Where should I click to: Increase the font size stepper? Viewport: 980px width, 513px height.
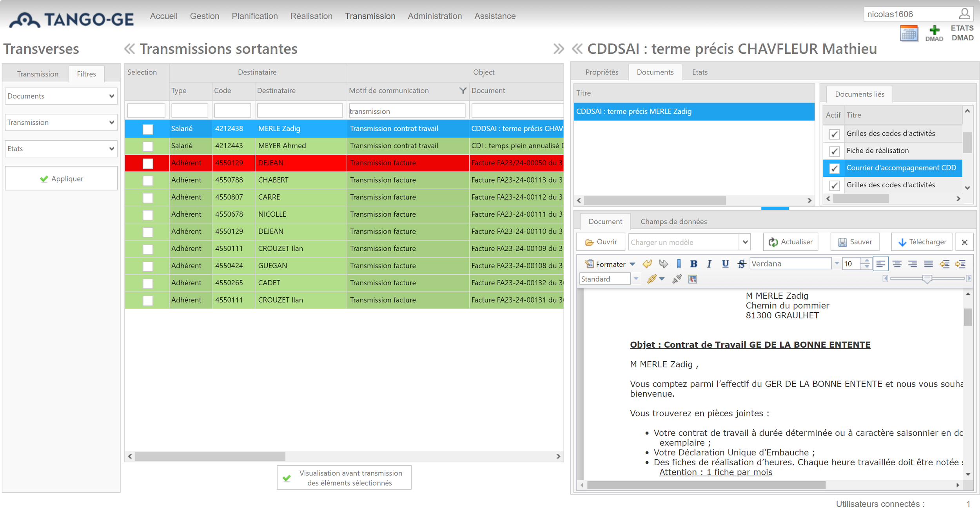(x=867, y=261)
